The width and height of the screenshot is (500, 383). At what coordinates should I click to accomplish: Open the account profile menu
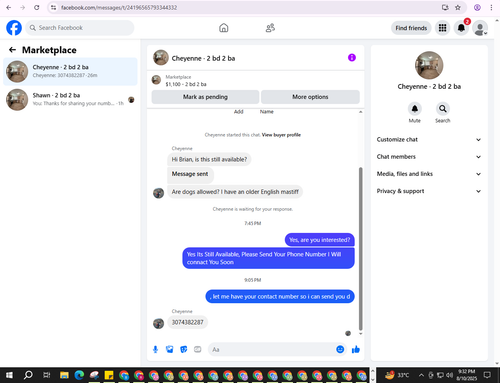pos(480,28)
